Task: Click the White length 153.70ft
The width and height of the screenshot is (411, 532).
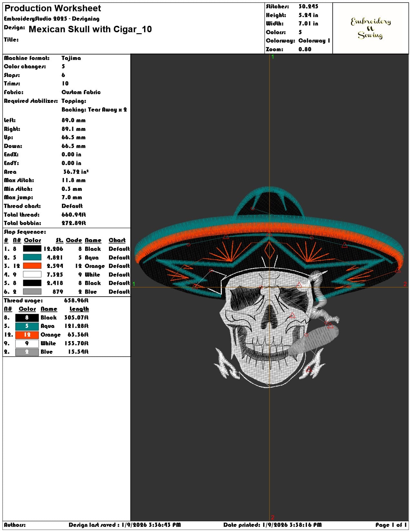Action: pos(76,343)
